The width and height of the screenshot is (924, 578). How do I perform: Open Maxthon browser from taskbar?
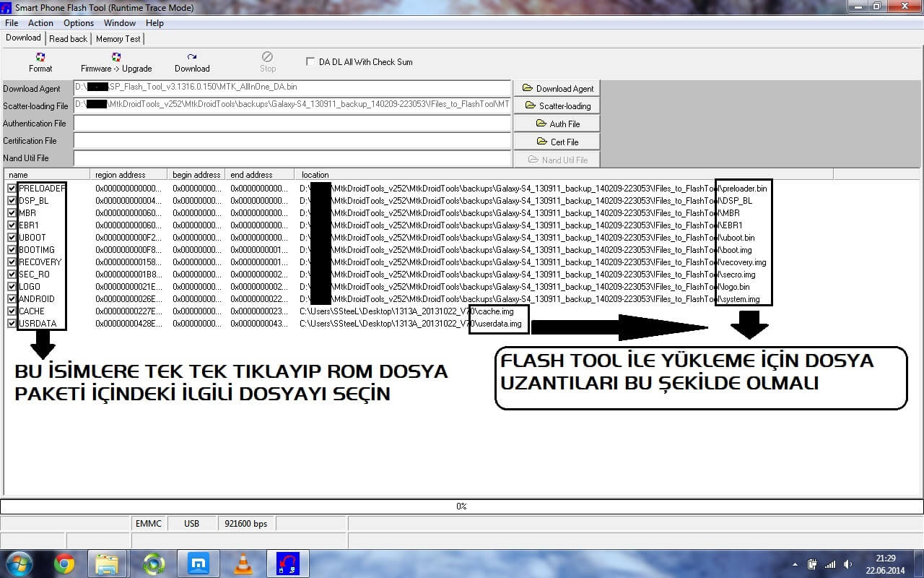coord(199,564)
